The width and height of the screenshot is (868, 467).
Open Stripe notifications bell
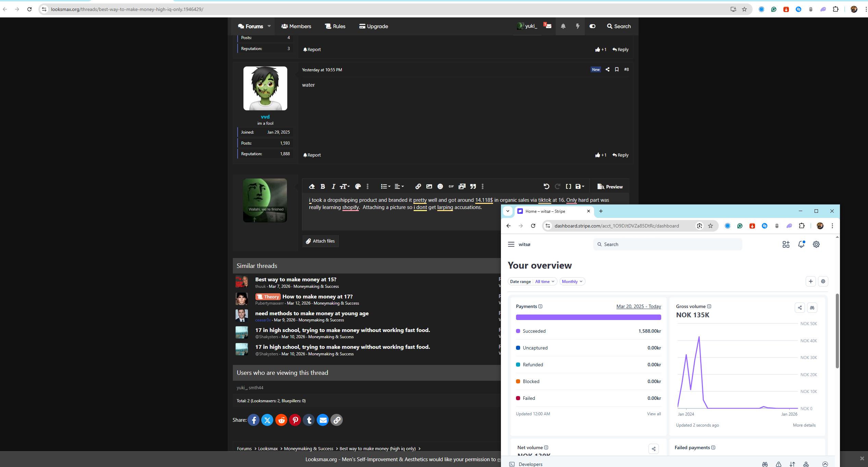[801, 244]
